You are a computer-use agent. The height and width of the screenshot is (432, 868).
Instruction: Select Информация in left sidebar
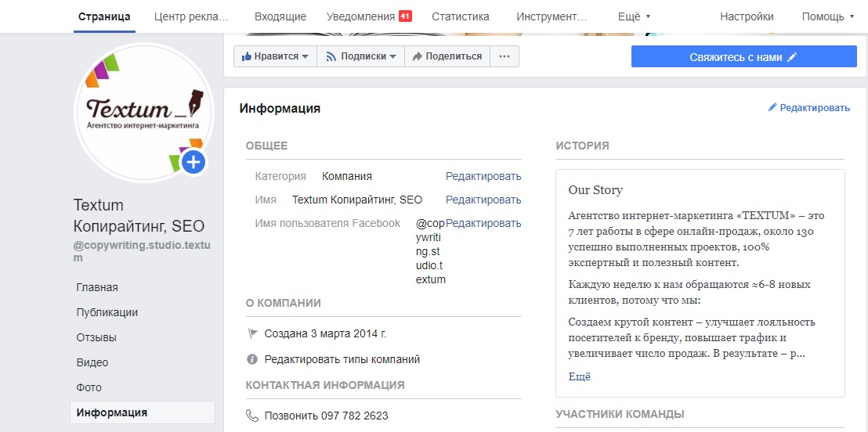click(143, 412)
